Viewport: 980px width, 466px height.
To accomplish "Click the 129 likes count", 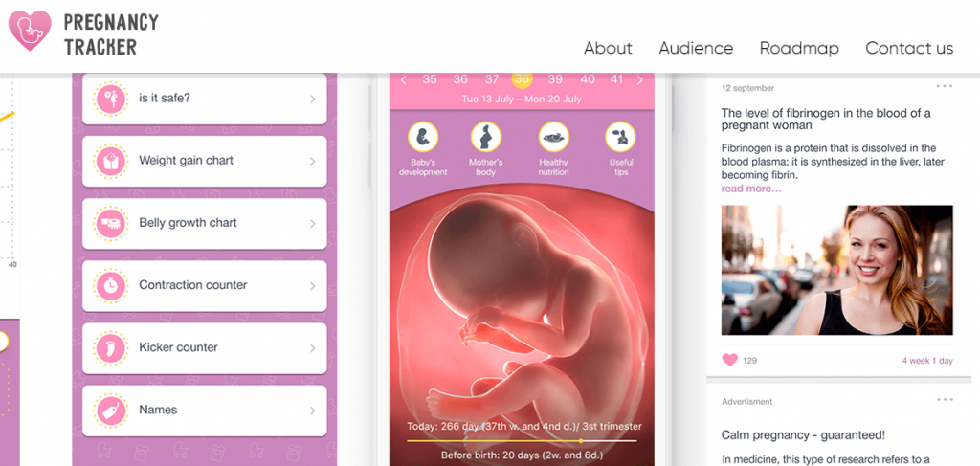I will 750,361.
